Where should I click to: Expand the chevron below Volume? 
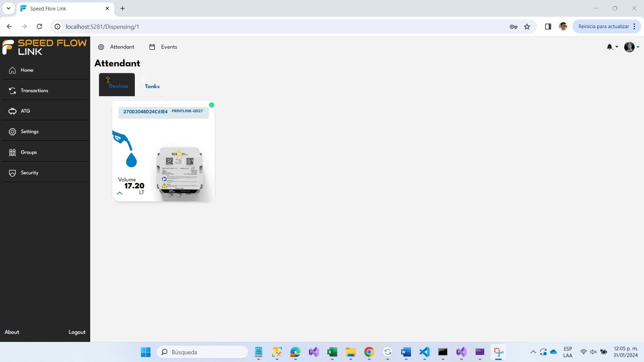(120, 193)
